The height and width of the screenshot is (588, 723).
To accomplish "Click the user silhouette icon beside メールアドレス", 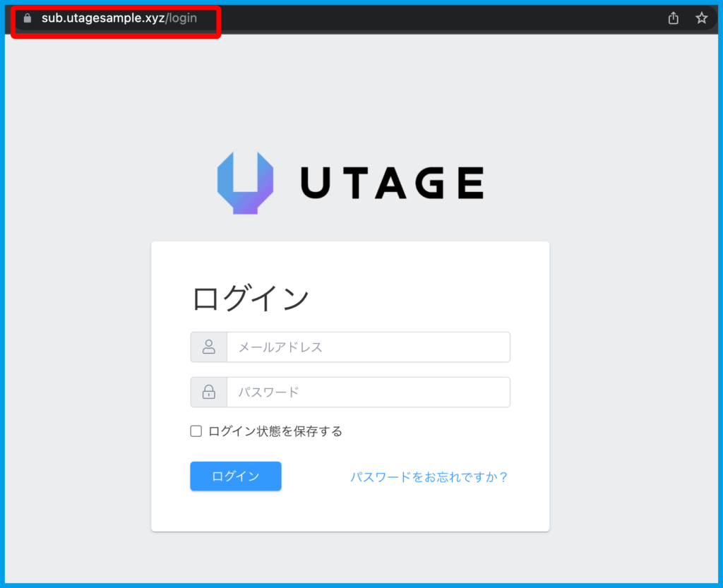I will tap(209, 347).
